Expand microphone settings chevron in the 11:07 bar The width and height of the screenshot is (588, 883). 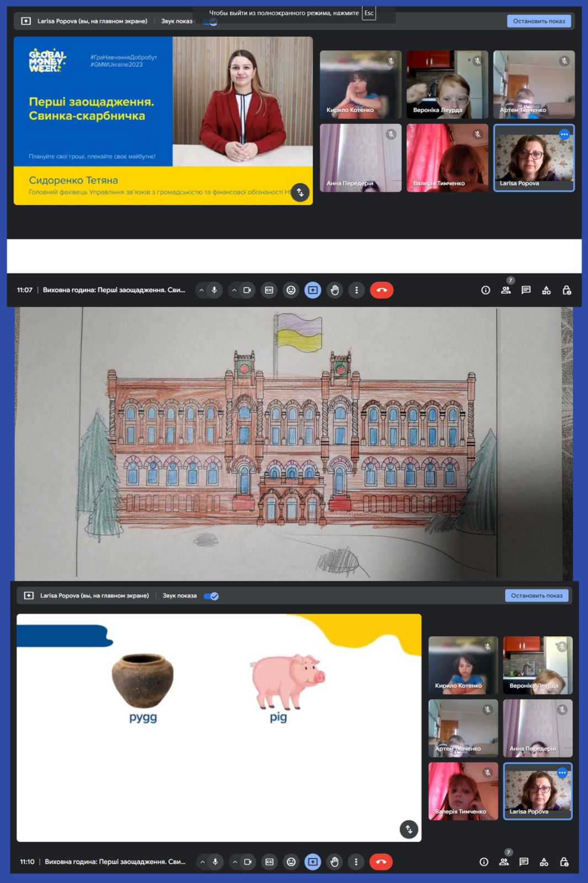[201, 290]
